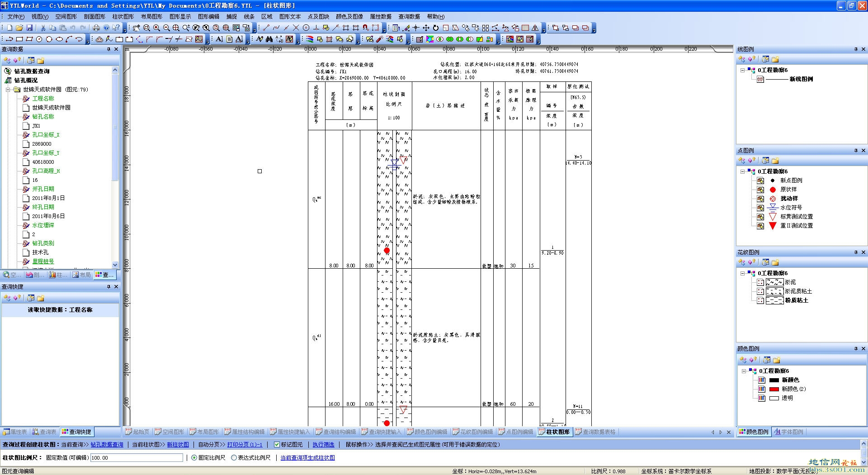Cut selection with the scissors icon
Image resolution: width=868 pixels, height=475 pixels.
pos(43,28)
